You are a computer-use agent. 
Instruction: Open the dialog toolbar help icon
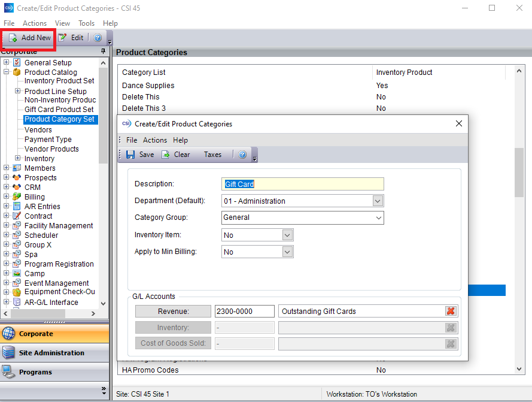[x=242, y=155]
